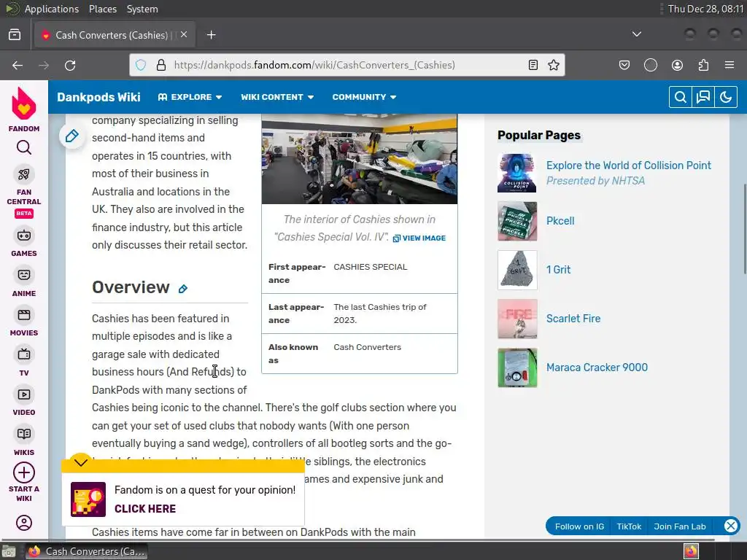This screenshot has height=560, width=747.
Task: Open the Pkcell page link
Action: tap(560, 221)
